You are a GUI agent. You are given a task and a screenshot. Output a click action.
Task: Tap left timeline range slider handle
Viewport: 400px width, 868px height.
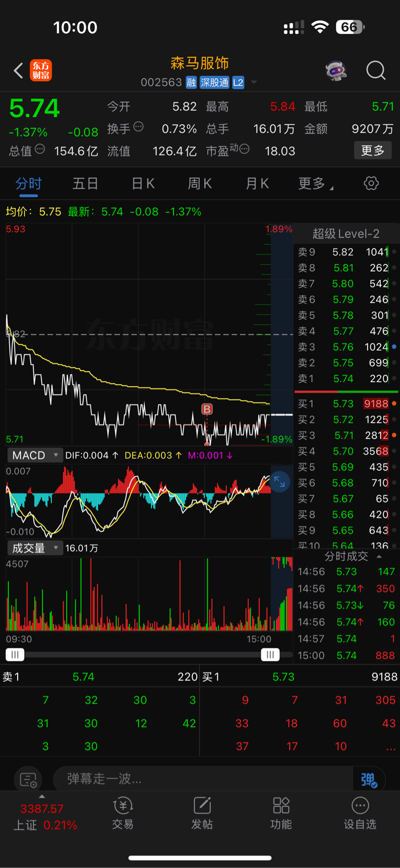click(15, 655)
